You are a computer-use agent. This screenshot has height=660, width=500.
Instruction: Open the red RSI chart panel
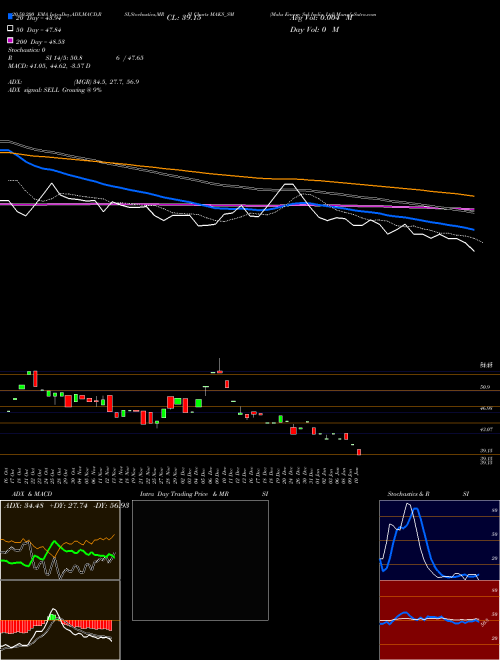(439, 620)
